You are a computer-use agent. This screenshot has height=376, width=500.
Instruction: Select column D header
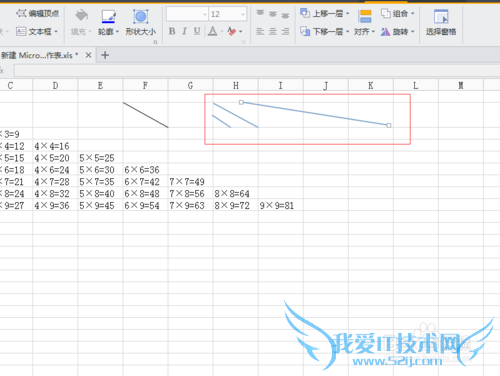pos(55,85)
